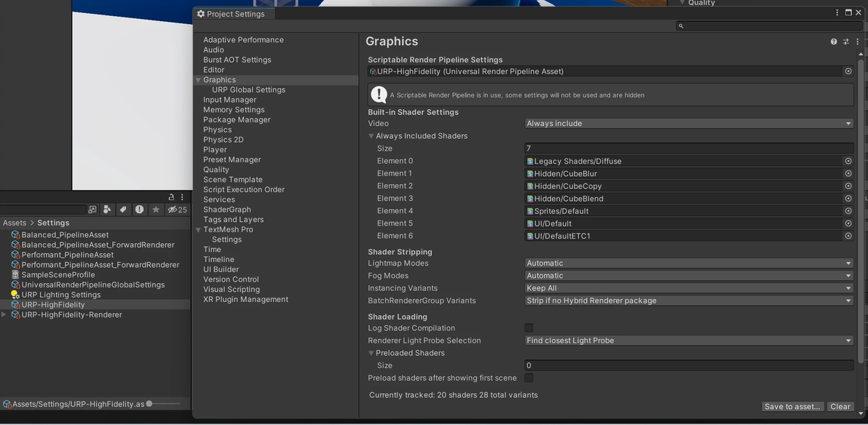Open the Instancing Variants dropdown
This screenshot has width=868, height=425.
pyautogui.click(x=688, y=288)
